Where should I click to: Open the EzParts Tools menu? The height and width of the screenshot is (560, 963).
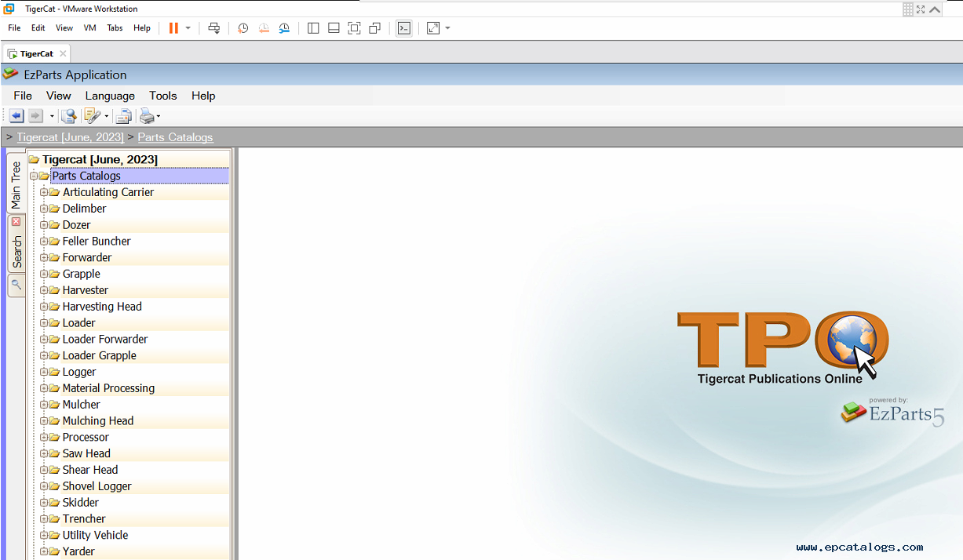pyautogui.click(x=163, y=96)
